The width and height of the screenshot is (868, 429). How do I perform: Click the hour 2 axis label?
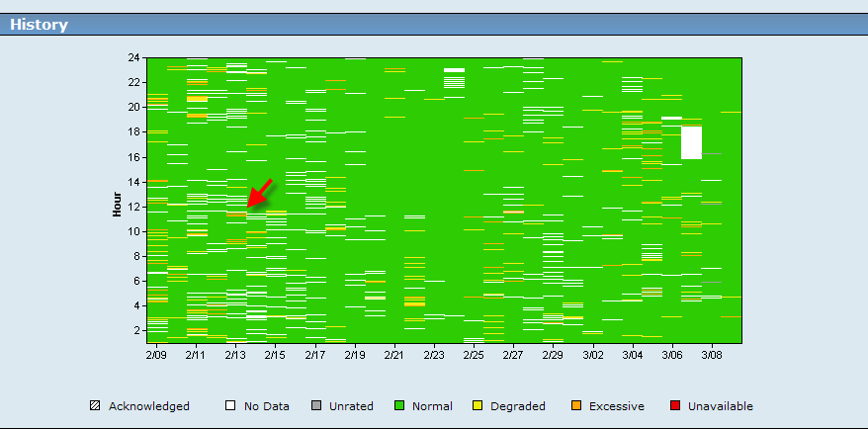click(136, 331)
